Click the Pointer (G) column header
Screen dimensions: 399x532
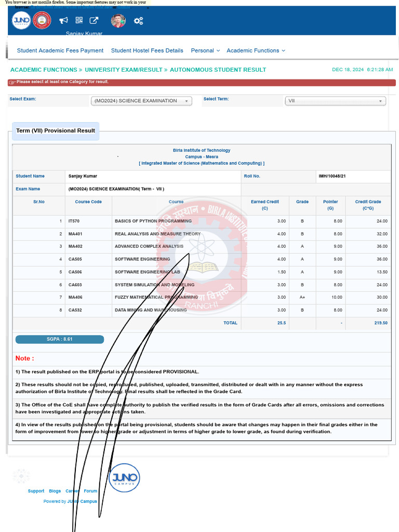tap(330, 205)
